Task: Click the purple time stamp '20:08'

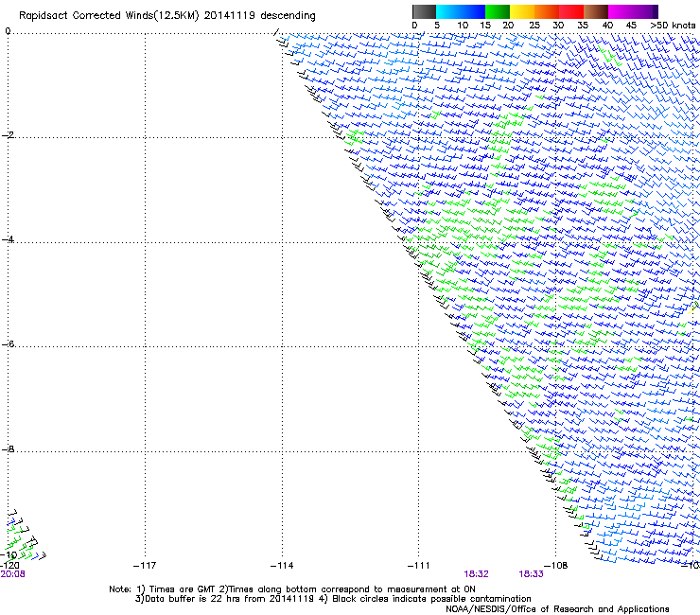Action: coord(12,574)
